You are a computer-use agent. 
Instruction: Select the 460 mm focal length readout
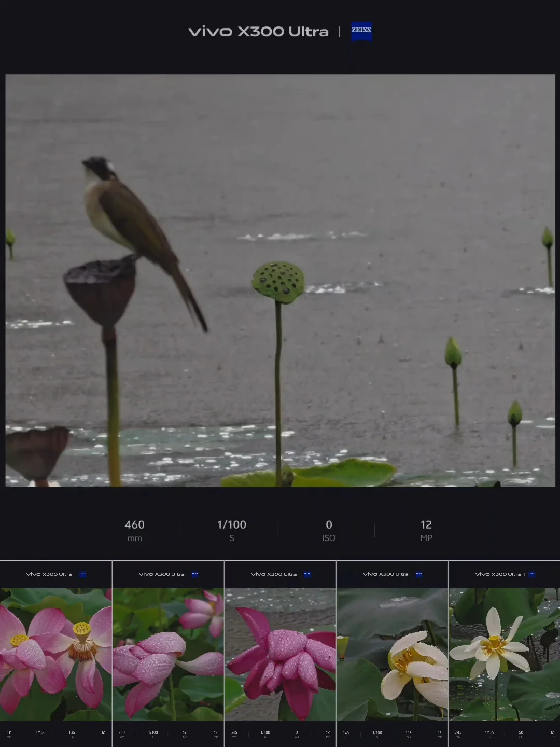tap(134, 531)
